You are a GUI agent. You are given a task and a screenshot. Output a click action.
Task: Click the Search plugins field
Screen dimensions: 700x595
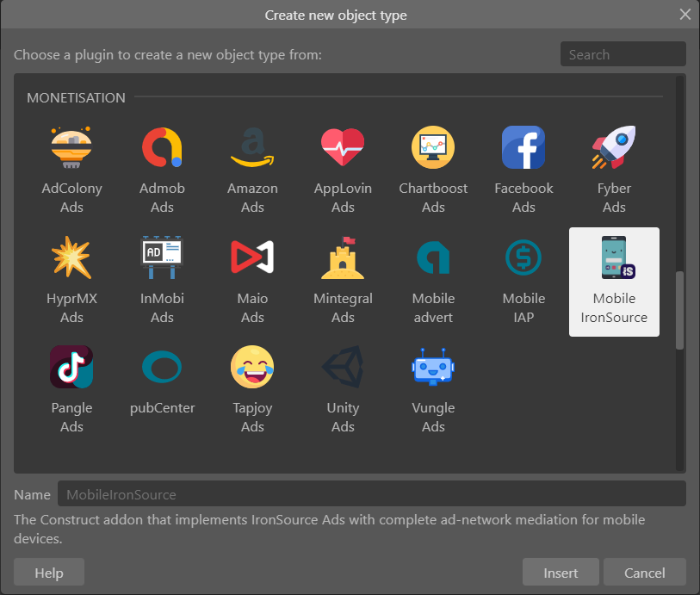pos(623,54)
